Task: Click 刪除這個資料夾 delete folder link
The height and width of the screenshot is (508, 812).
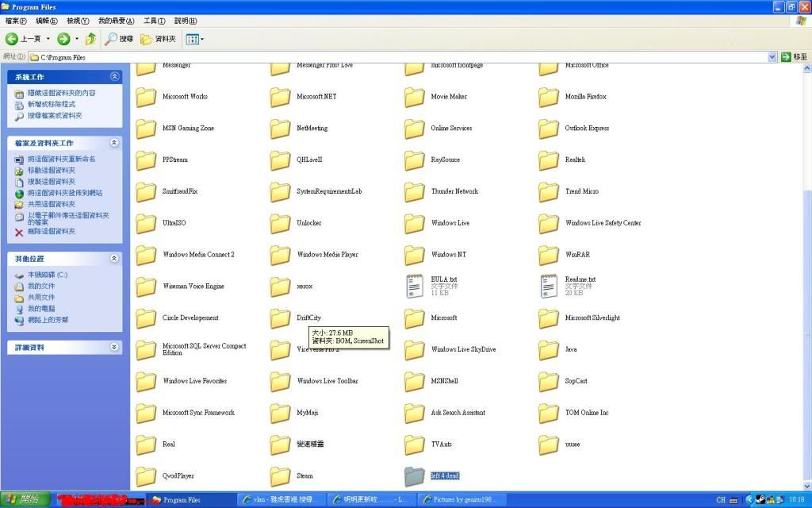Action: pos(51,232)
